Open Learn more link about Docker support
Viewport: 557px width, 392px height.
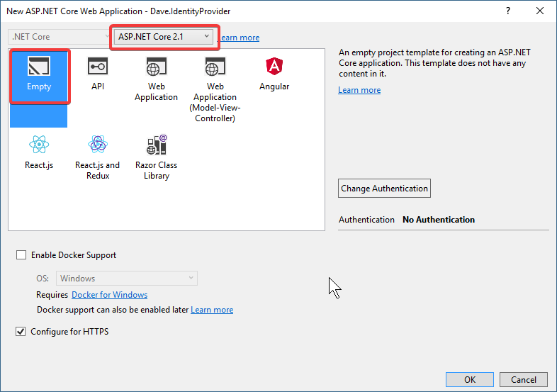coord(212,310)
